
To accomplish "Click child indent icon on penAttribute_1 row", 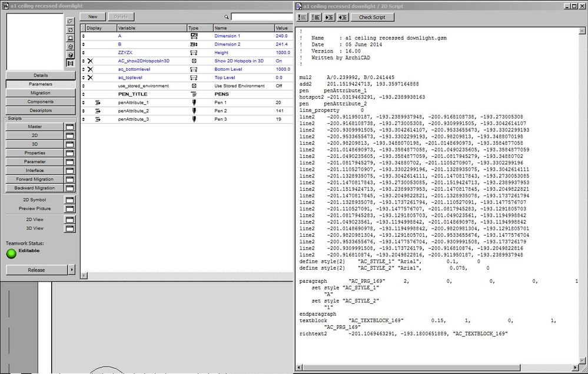I will [98, 102].
